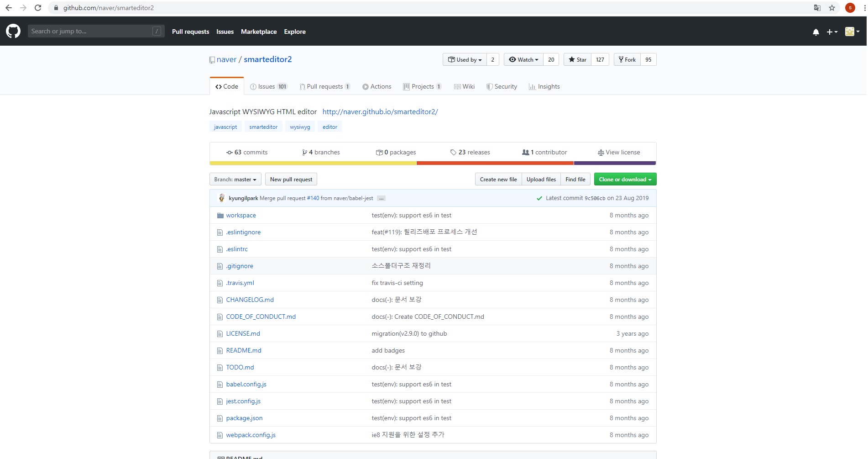Open Marketplace in top navigation
This screenshot has width=868, height=459.
[259, 32]
